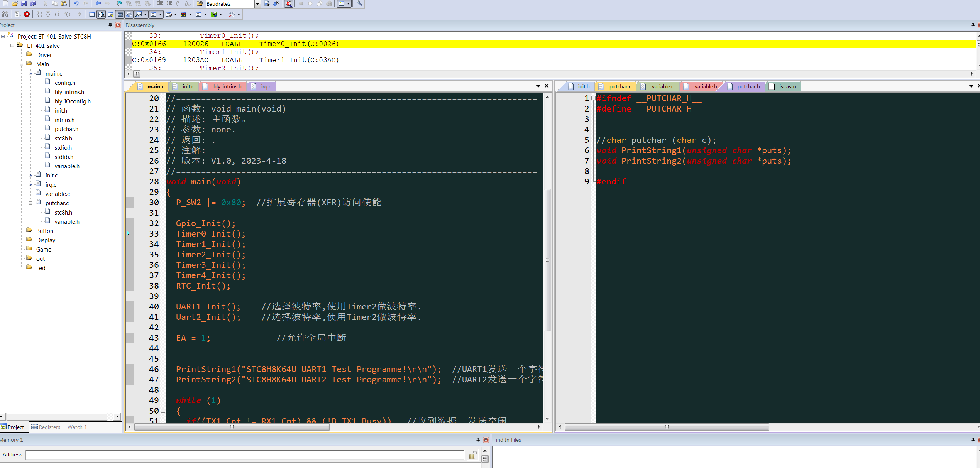Click editor vertical scrollbar thumb

click(547, 260)
